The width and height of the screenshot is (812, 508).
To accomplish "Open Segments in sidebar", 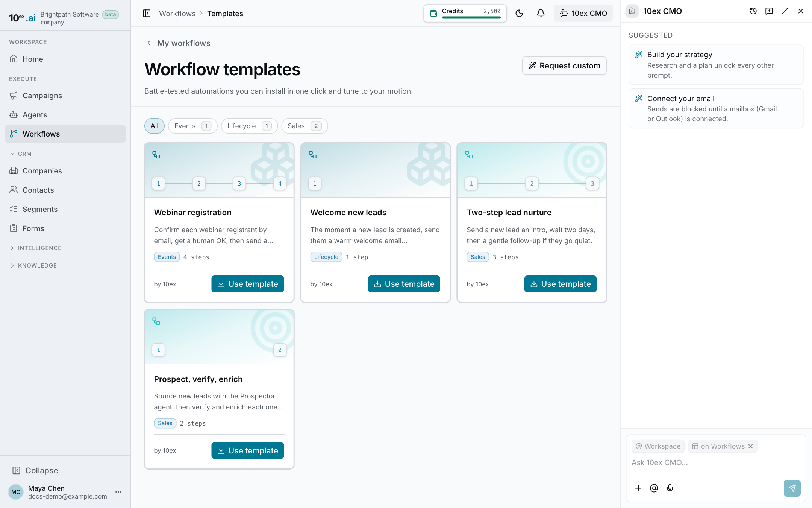I will 65,209.
